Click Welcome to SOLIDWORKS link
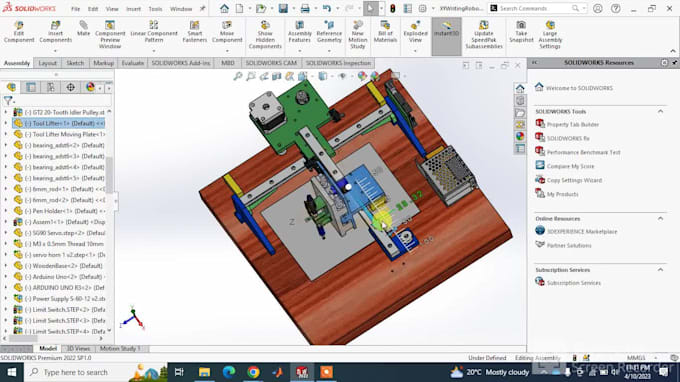The width and height of the screenshot is (680, 382). [x=579, y=88]
